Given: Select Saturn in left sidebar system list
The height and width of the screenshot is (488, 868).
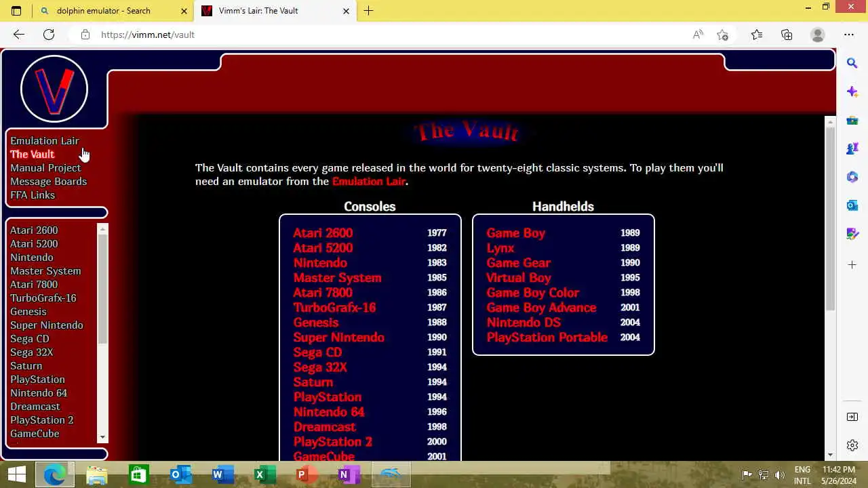Looking at the screenshot, I should [x=26, y=365].
